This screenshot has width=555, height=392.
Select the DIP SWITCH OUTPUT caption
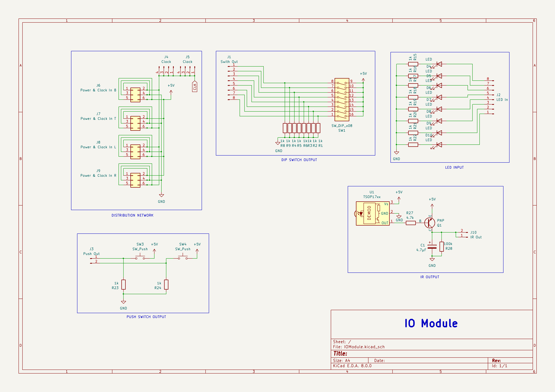click(299, 160)
